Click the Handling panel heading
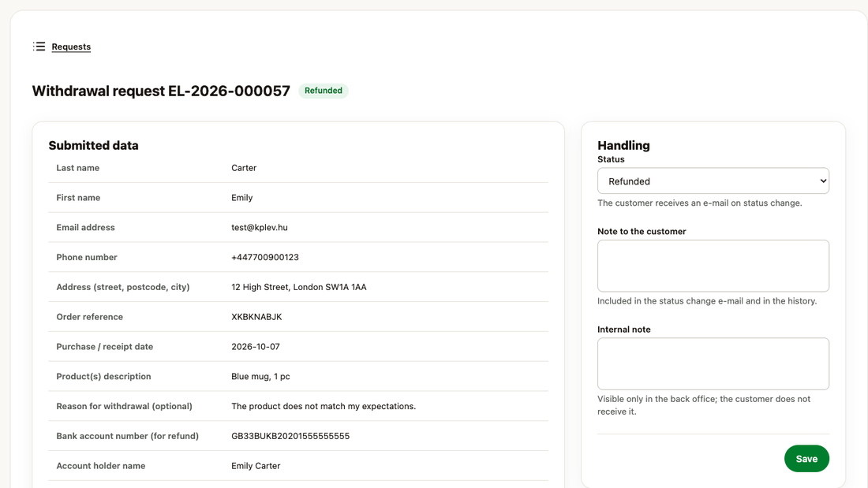 pos(623,146)
